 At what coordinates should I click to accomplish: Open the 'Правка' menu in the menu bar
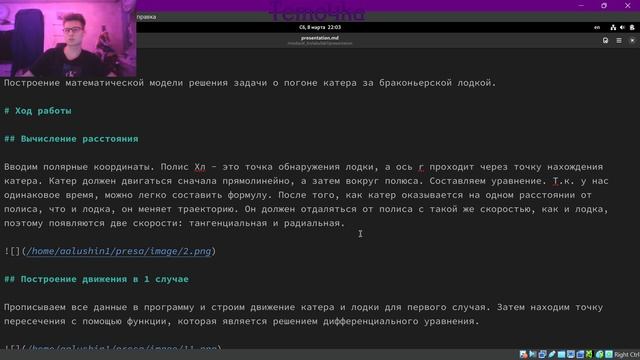click(146, 17)
